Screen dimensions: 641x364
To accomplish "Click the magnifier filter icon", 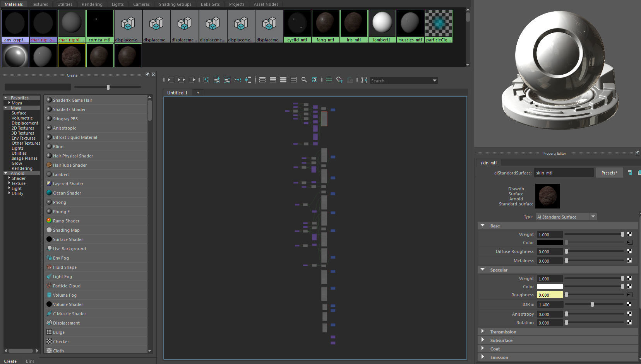I will pyautogui.click(x=304, y=80).
